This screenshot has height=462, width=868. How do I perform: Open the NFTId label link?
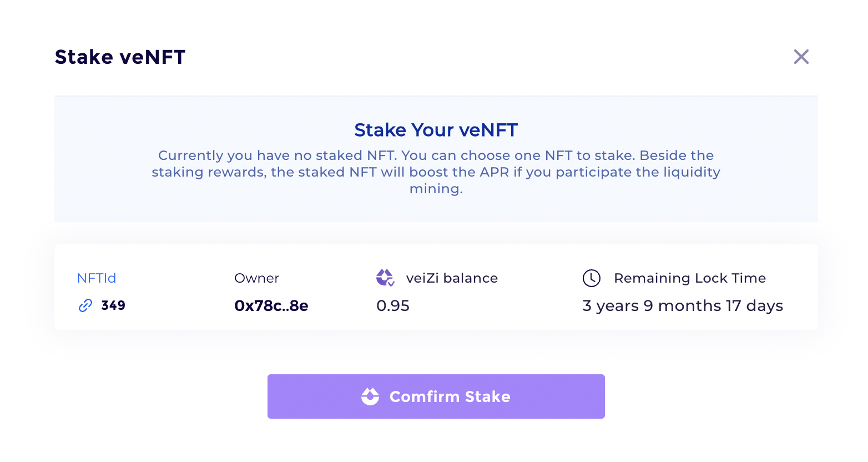click(97, 278)
